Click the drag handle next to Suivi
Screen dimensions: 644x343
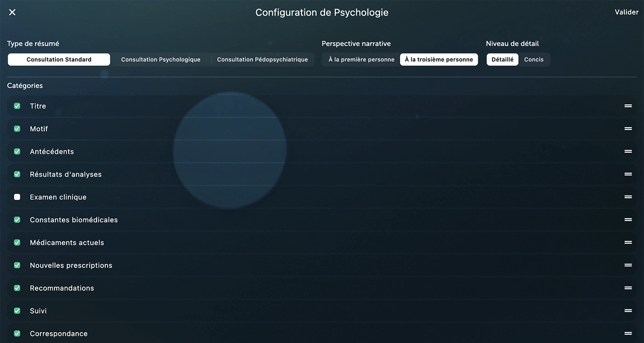(x=628, y=310)
